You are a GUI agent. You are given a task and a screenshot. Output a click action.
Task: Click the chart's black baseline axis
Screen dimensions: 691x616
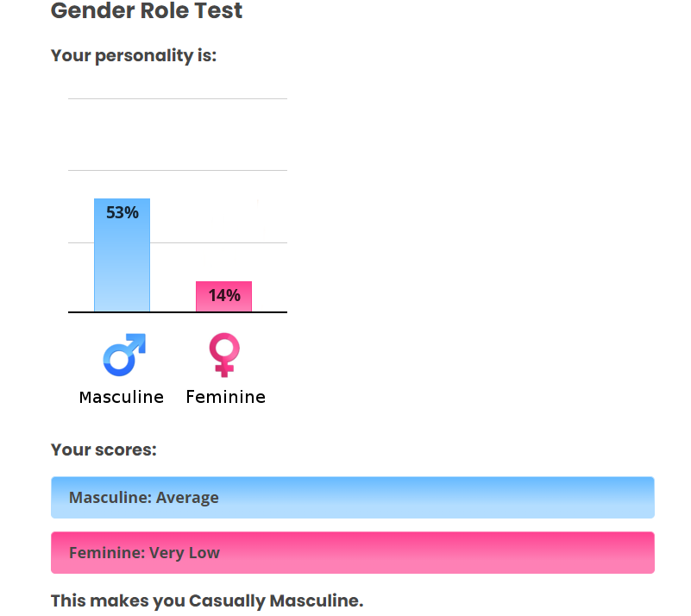pos(177,311)
